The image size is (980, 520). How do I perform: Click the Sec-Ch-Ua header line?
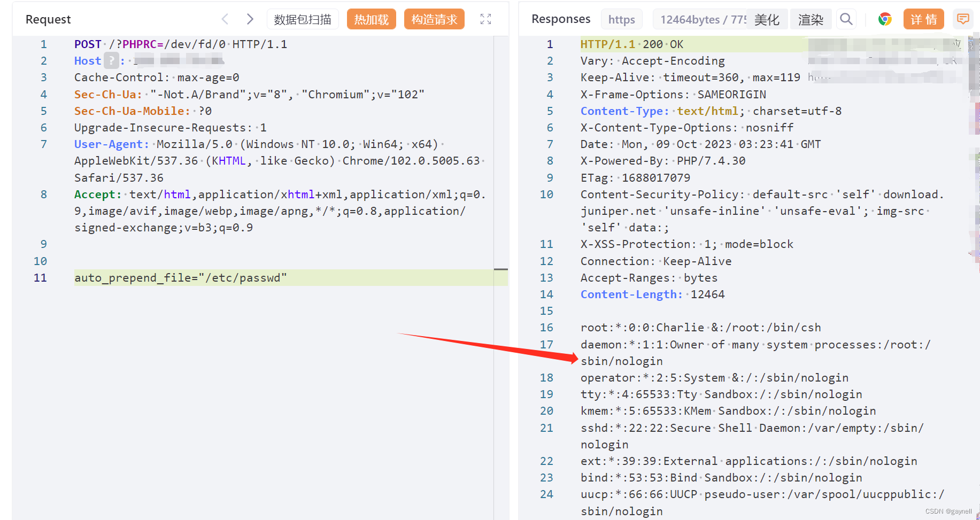pyautogui.click(x=249, y=95)
